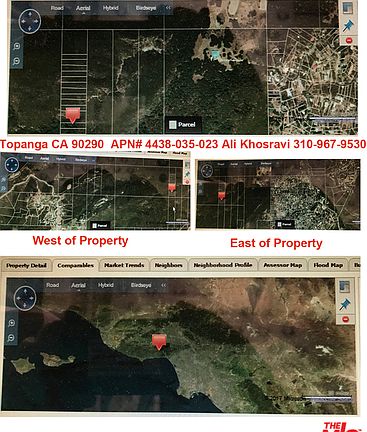Screen dimensions: 367x432
Task: Toggle Parcel overlay on West of Property map
Action: (x=99, y=225)
